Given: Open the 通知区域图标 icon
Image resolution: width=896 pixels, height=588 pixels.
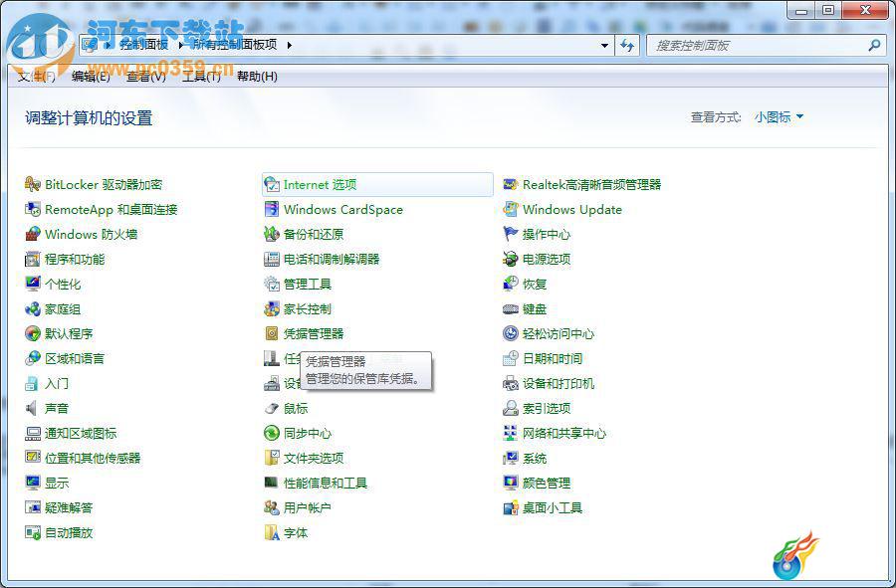Looking at the screenshot, I should 33,434.
